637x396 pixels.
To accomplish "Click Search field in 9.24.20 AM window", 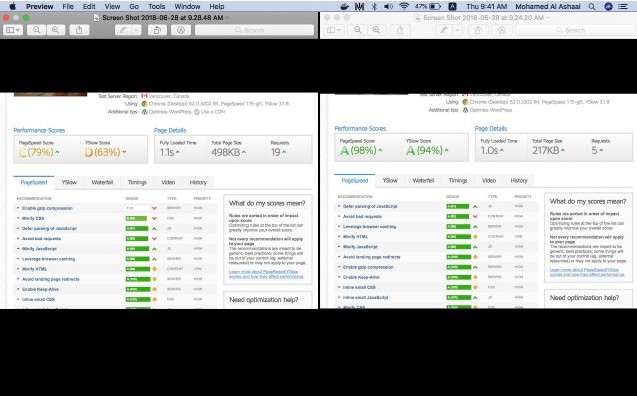I will pos(575,30).
